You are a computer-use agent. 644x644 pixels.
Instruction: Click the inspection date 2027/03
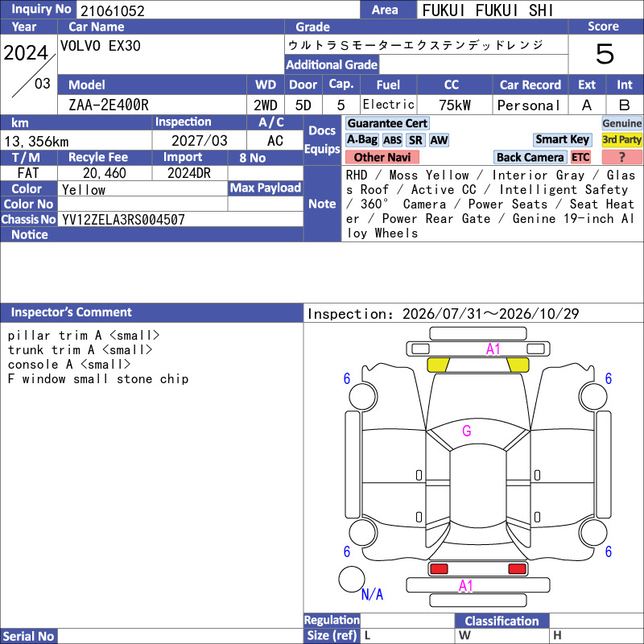point(199,141)
